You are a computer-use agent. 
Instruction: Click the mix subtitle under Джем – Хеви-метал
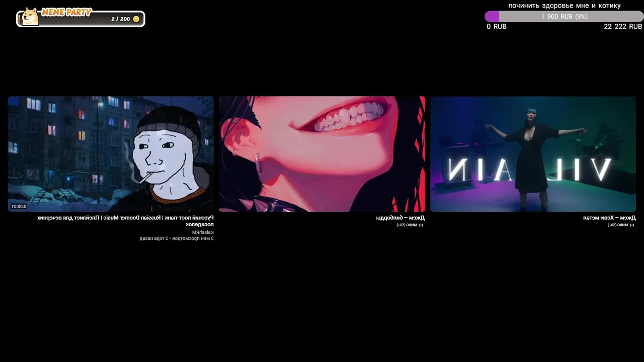click(621, 225)
